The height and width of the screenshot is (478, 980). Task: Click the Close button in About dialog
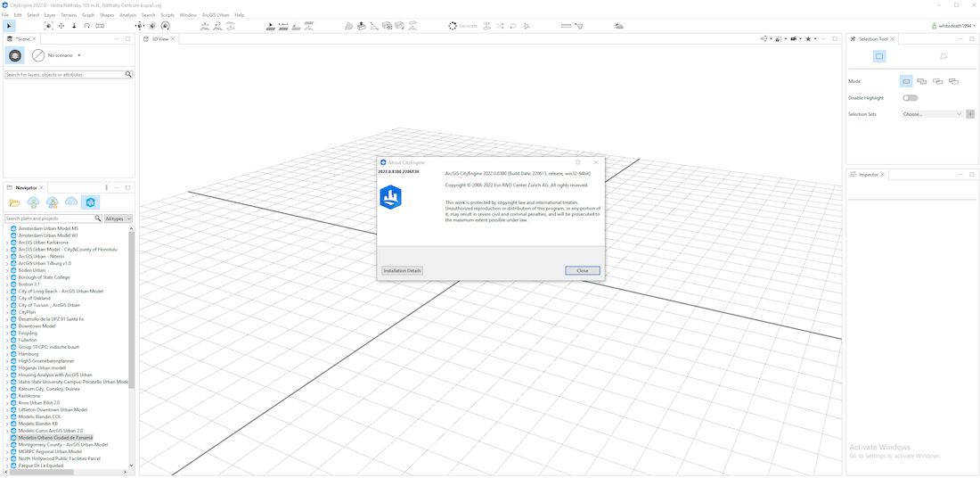[x=583, y=270]
